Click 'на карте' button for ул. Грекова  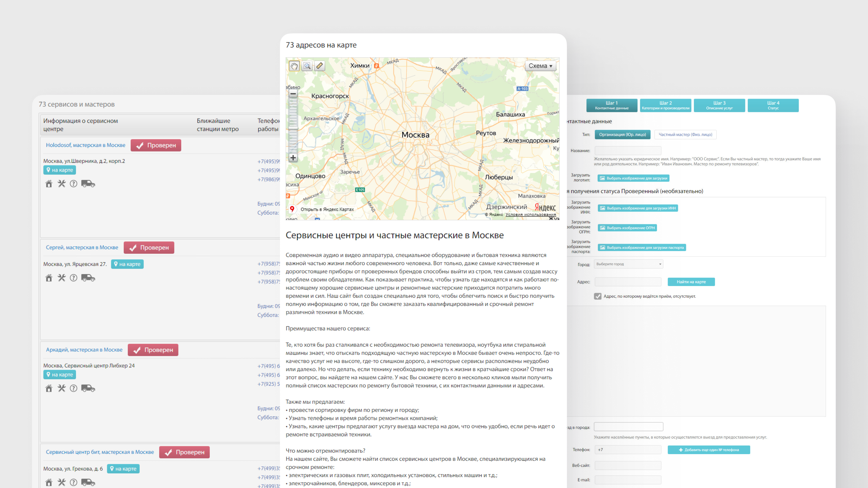[123, 469]
